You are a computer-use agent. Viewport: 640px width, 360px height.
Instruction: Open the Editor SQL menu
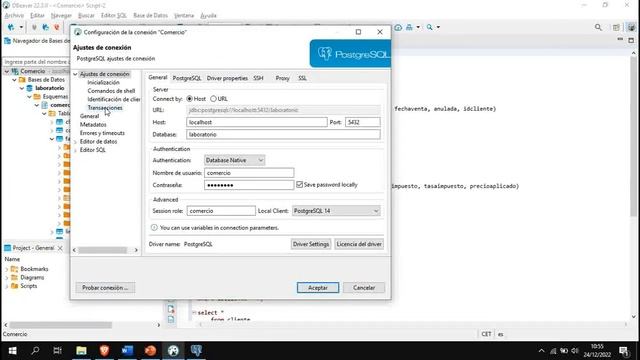coord(113,16)
